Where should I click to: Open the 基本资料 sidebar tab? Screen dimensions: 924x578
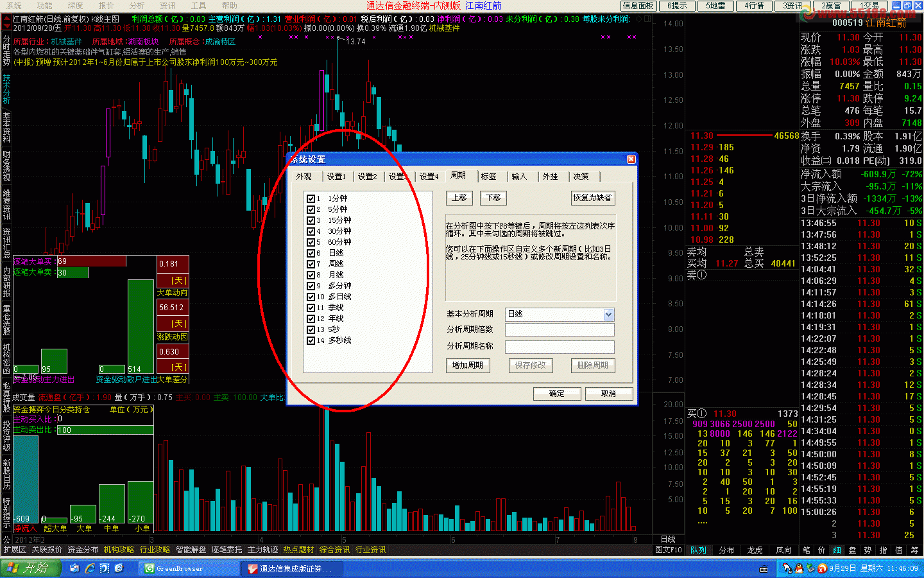[6, 128]
